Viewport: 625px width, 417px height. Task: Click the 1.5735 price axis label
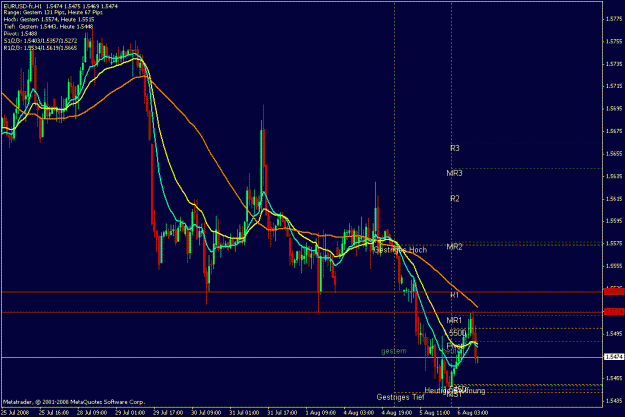tap(614, 64)
